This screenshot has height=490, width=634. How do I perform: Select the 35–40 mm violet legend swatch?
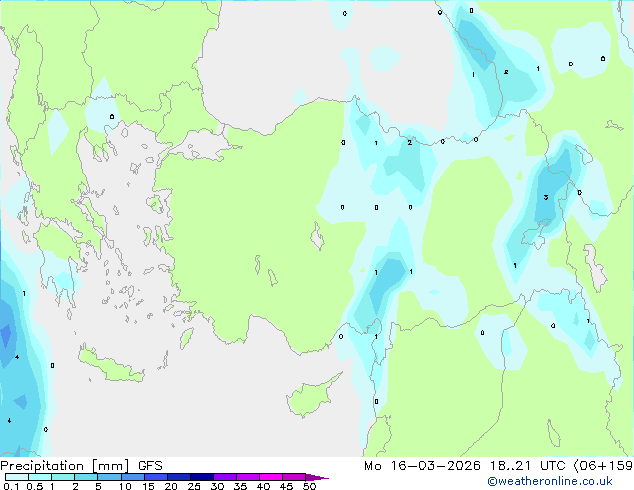248,477
